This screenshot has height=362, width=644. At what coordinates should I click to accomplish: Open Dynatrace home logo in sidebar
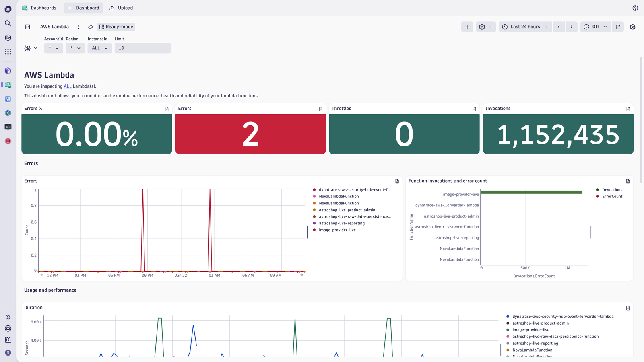tap(8, 9)
